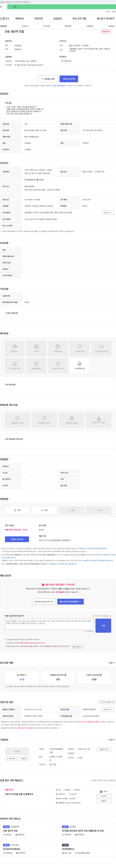Click the 채용정보 이력 button
The image size is (116, 868).
tap(104, 749)
